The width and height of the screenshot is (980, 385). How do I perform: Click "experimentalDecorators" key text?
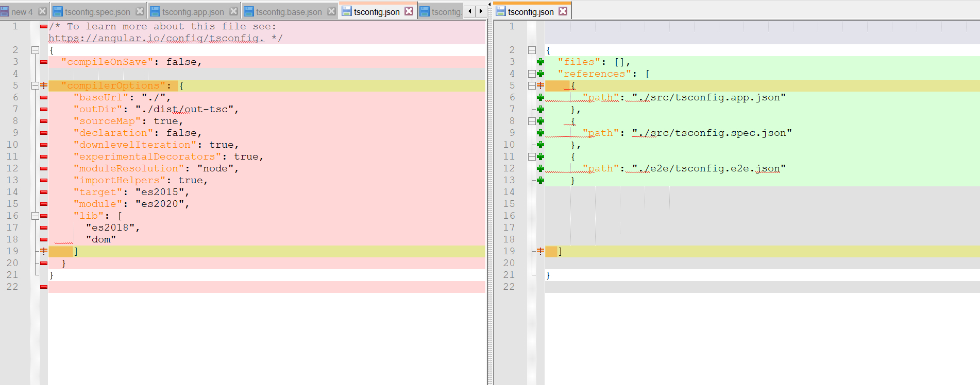pyautogui.click(x=147, y=156)
